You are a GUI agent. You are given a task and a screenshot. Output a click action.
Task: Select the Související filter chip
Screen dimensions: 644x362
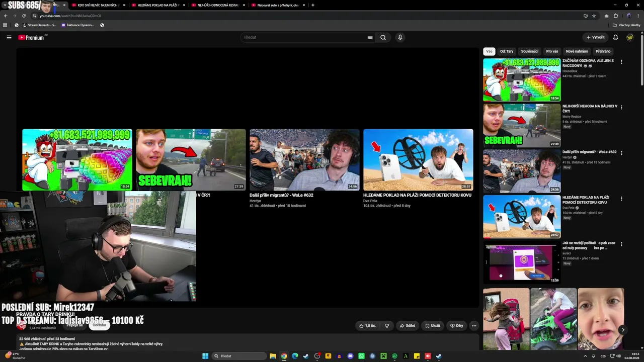click(530, 51)
